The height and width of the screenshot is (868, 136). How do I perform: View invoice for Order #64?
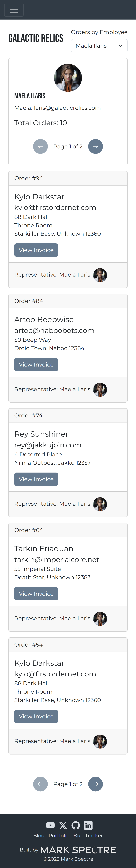click(36, 594)
